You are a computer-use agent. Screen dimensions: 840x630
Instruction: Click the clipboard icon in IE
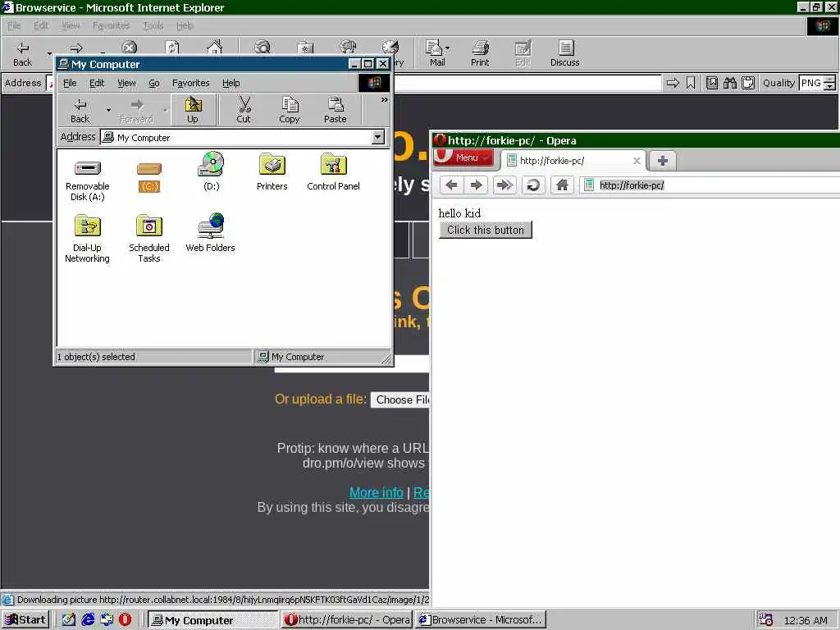coord(748,83)
